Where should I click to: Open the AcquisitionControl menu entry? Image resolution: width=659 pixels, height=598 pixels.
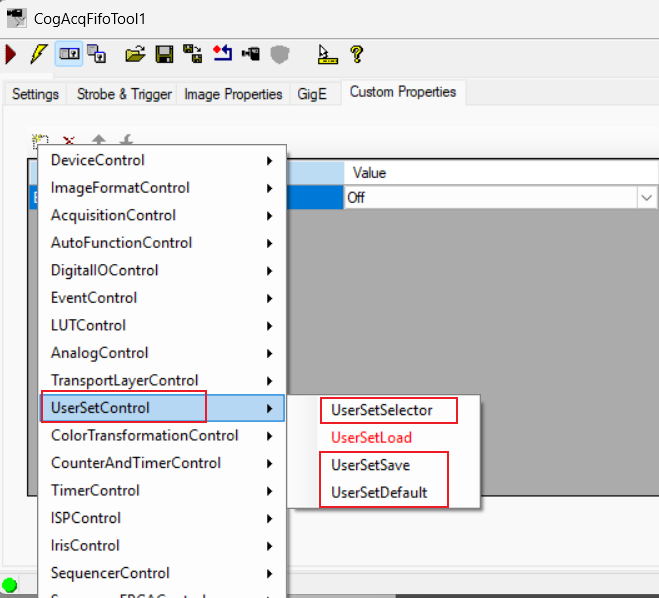(162, 215)
